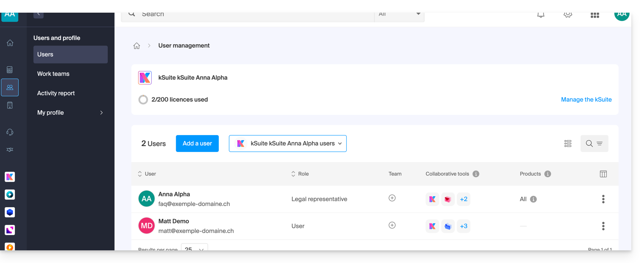644x263 pixels.
Task: Open the column settings icon in table header
Action: (603, 174)
